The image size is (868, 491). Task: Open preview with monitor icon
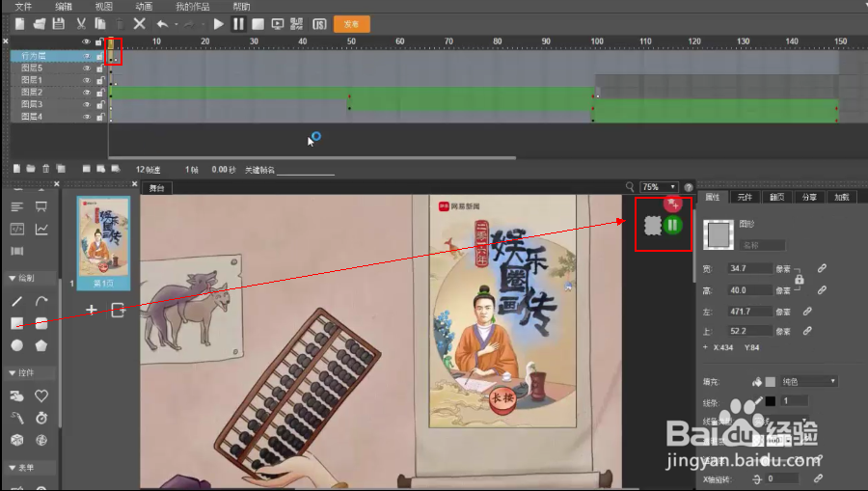click(278, 24)
